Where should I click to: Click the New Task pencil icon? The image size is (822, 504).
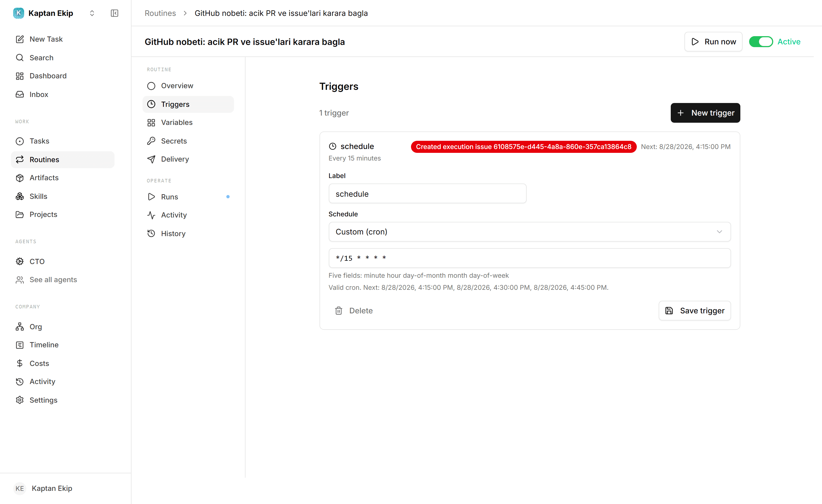click(20, 39)
